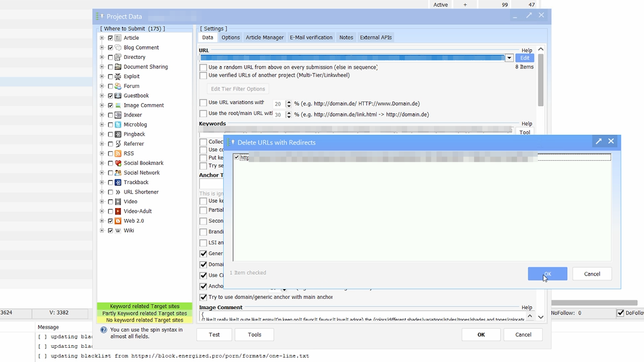Uncheck 'Try to use domain/generic anchor' option

click(x=203, y=297)
